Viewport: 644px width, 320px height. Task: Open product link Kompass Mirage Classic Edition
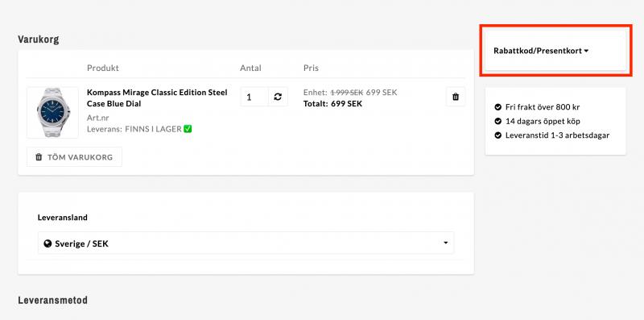tap(157, 98)
